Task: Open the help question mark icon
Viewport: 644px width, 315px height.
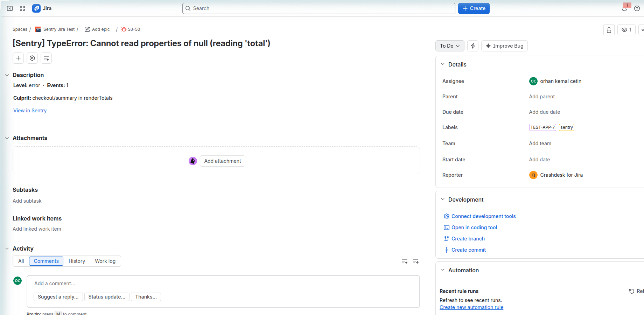Action: pyautogui.click(x=637, y=8)
